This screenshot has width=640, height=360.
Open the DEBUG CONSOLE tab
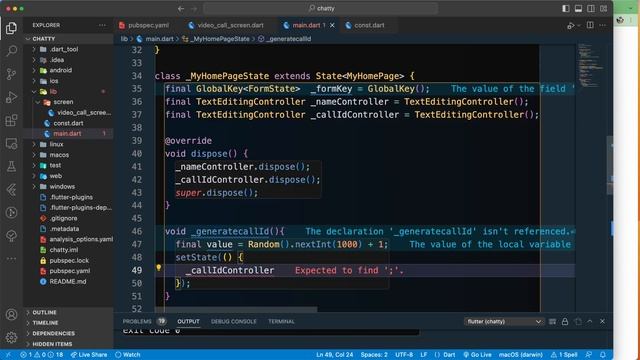[233, 322]
